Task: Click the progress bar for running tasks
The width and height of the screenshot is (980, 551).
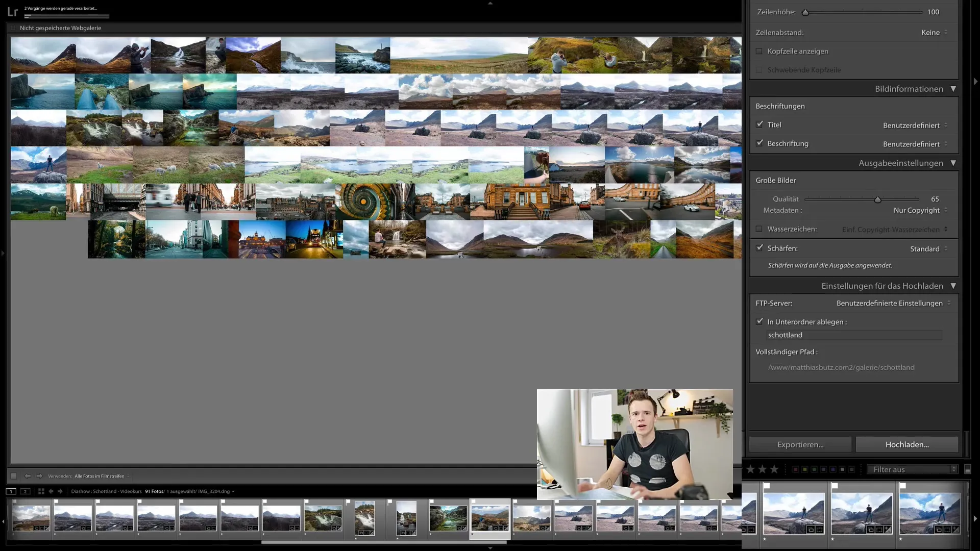Action: point(67,16)
